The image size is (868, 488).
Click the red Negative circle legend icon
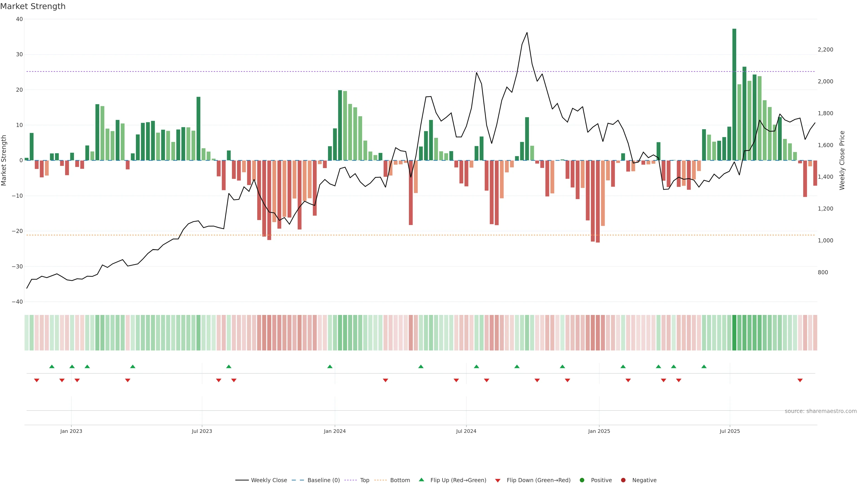tap(623, 480)
